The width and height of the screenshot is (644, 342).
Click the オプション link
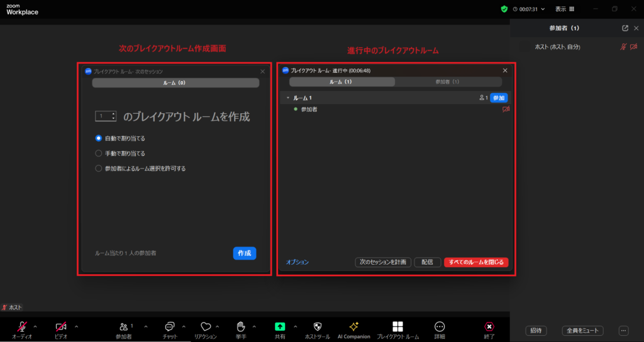coord(297,262)
